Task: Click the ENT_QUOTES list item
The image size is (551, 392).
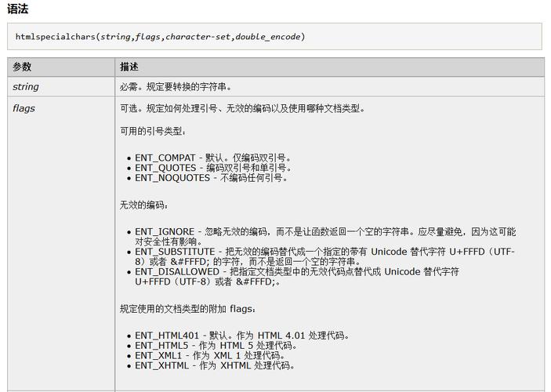Action: tap(213, 168)
